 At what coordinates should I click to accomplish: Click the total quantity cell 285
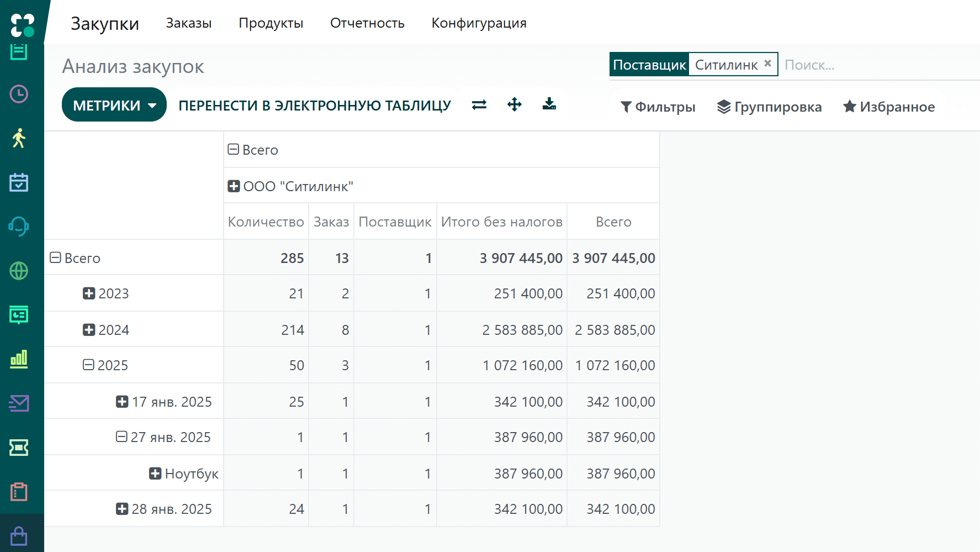266,258
